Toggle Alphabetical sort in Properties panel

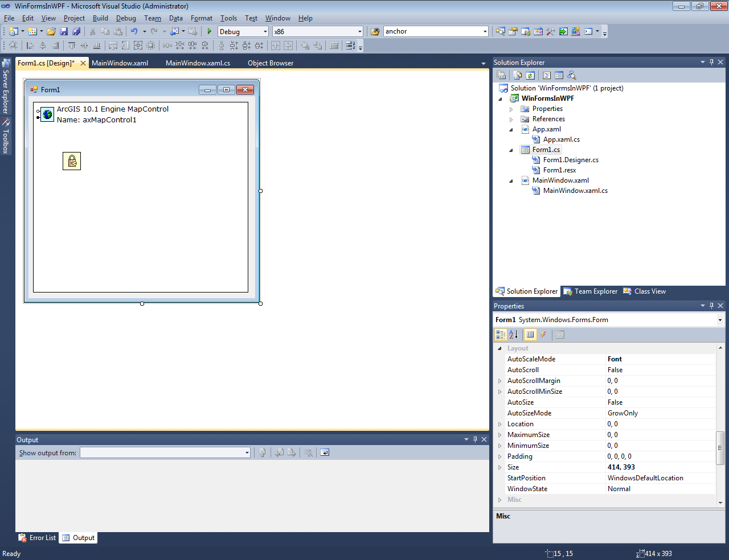coord(513,335)
